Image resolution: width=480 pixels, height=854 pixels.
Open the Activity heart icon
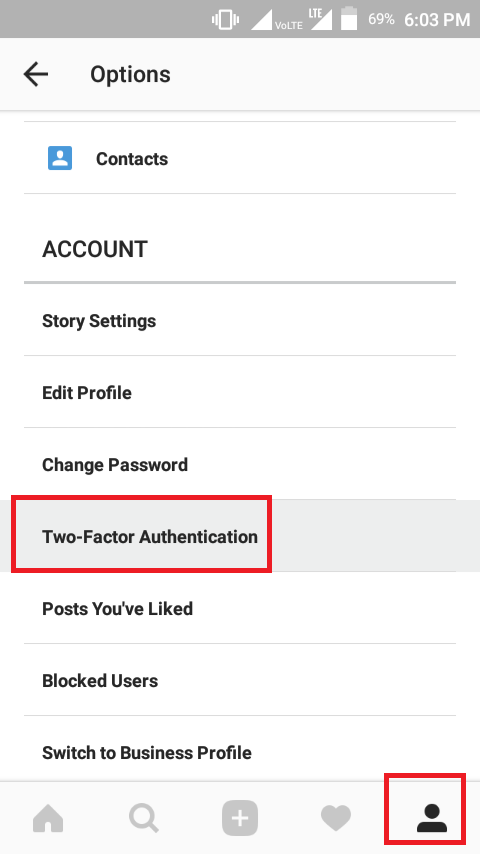(x=336, y=818)
